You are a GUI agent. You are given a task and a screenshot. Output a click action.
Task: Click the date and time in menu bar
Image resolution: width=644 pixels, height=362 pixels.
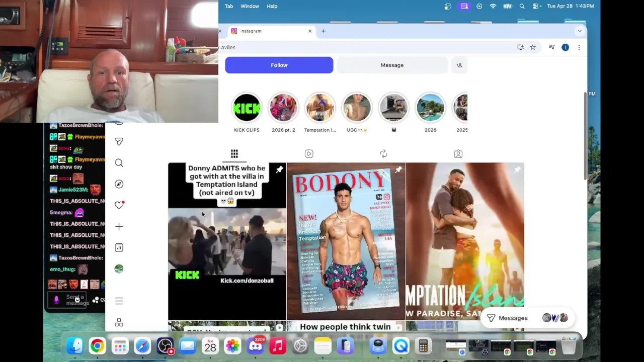570,6
